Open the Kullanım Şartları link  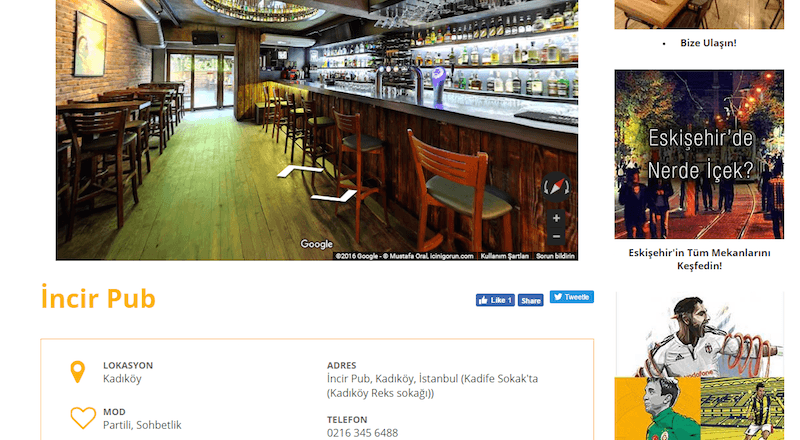tap(504, 256)
